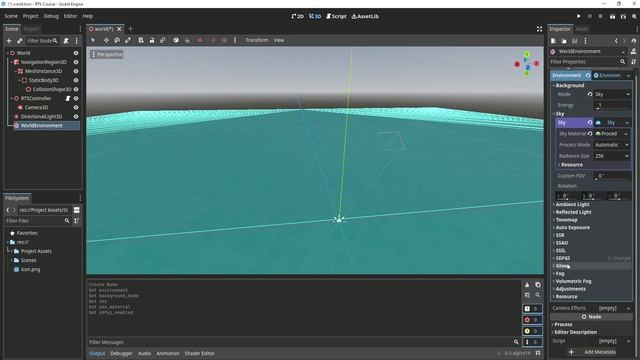The width and height of the screenshot is (640, 360).
Task: Open the Shader Editor bottom panel
Action: 199,353
